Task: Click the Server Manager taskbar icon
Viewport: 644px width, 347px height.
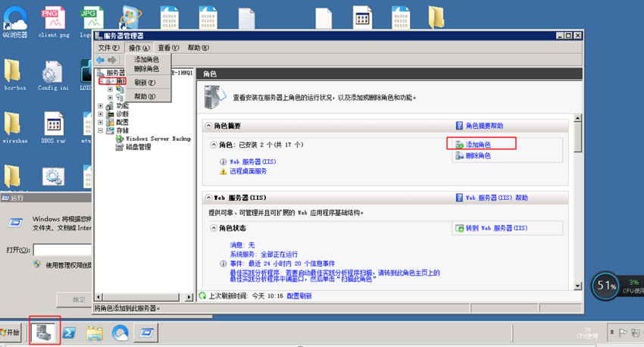Action: 45,332
